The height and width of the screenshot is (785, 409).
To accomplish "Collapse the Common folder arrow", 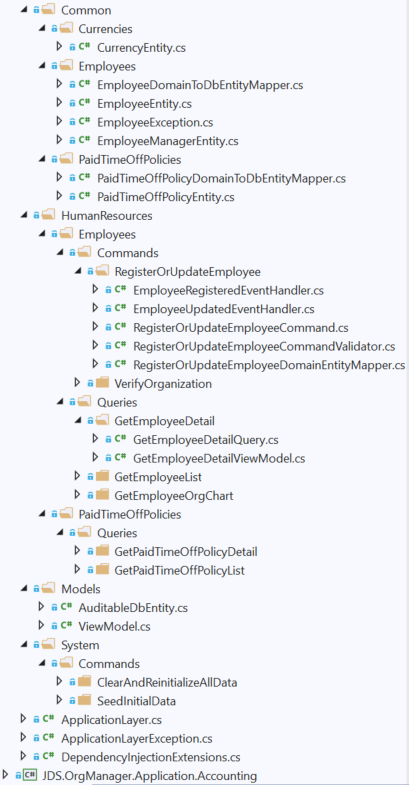I will (24, 10).
